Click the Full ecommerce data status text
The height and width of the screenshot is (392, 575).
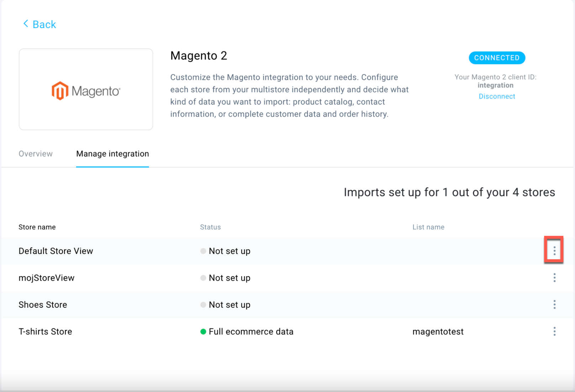pyautogui.click(x=251, y=332)
